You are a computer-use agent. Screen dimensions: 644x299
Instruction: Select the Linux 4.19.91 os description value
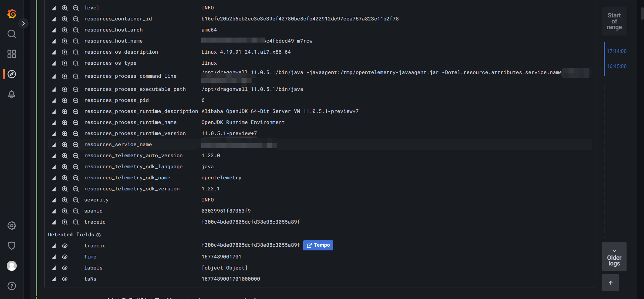click(246, 52)
